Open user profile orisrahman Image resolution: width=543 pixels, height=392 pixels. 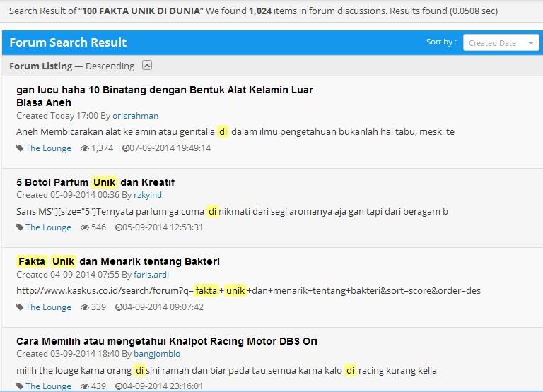coord(136,116)
